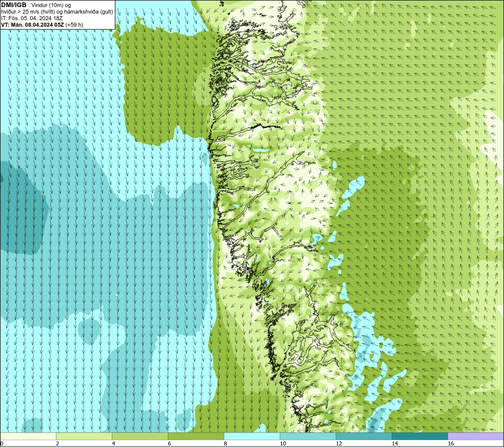This screenshot has height=447, width=504.
Task: Click the legend scale label '8'
Action: 225,444
